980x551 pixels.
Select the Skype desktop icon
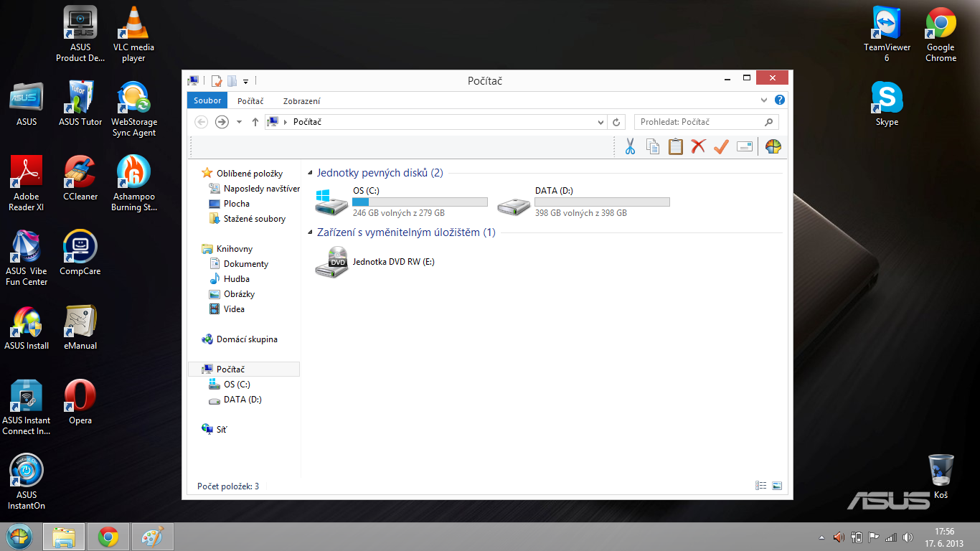point(887,103)
